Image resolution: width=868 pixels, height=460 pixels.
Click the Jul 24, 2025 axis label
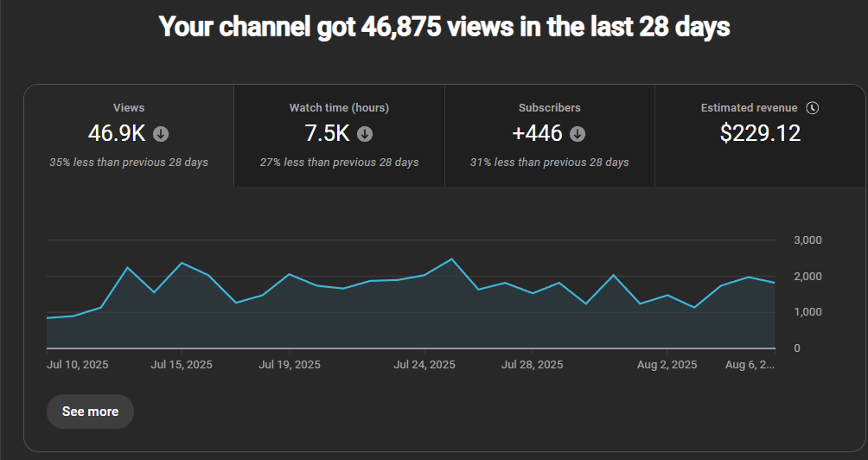pyautogui.click(x=424, y=365)
